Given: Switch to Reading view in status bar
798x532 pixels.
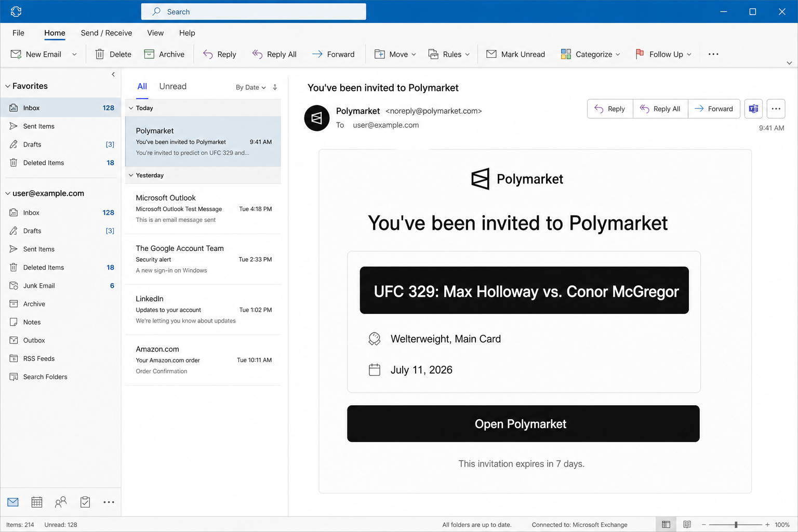Looking at the screenshot, I should (x=687, y=525).
